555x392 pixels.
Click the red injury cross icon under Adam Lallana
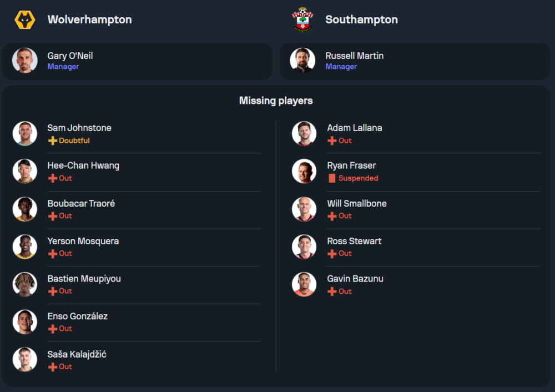332,141
